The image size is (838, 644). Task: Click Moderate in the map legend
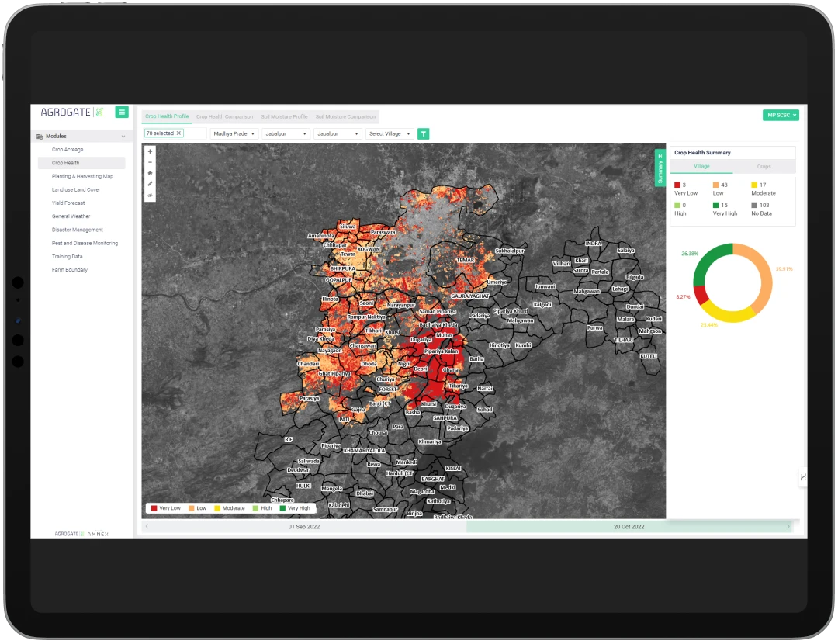tap(230, 508)
